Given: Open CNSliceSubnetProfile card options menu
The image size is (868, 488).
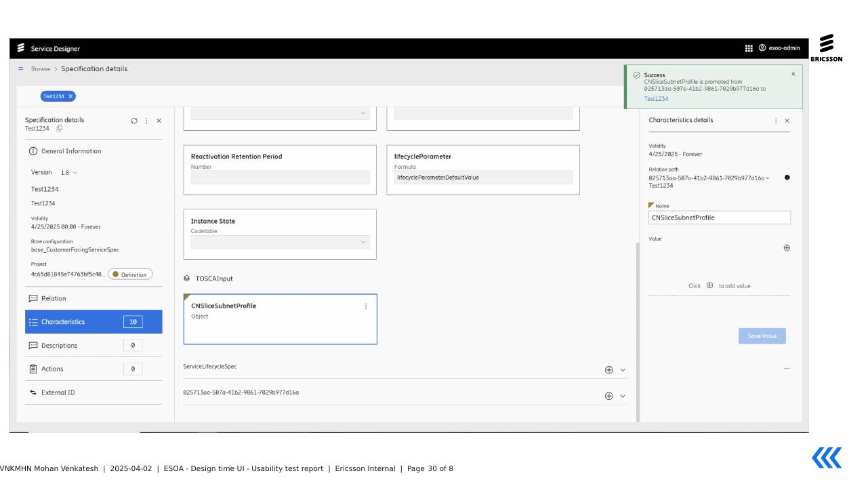Looking at the screenshot, I should pyautogui.click(x=366, y=306).
